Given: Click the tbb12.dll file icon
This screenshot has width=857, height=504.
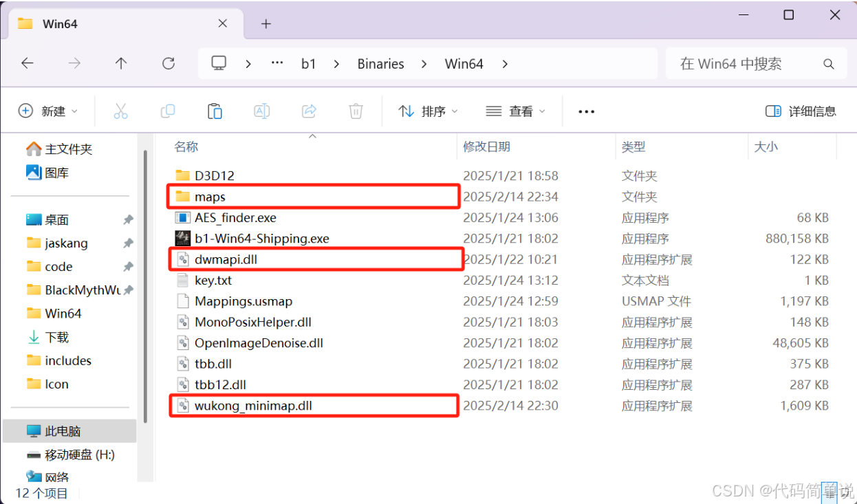Looking at the screenshot, I should point(182,384).
